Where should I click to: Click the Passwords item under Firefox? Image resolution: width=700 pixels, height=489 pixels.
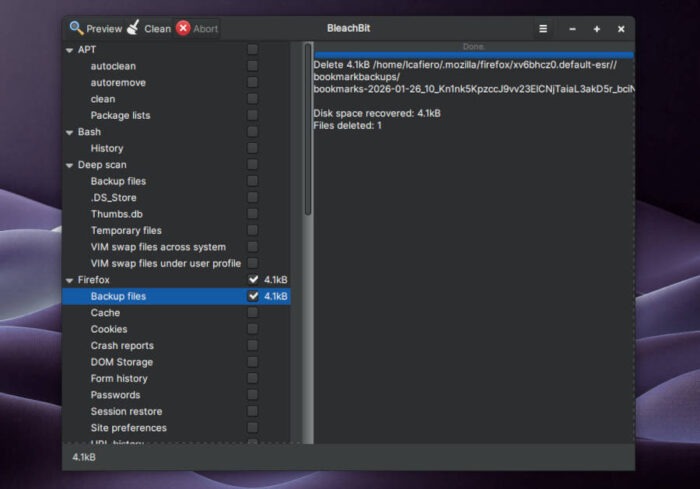[115, 395]
